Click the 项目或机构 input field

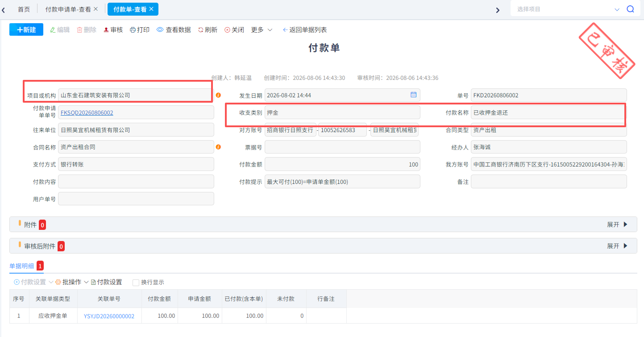coord(136,95)
